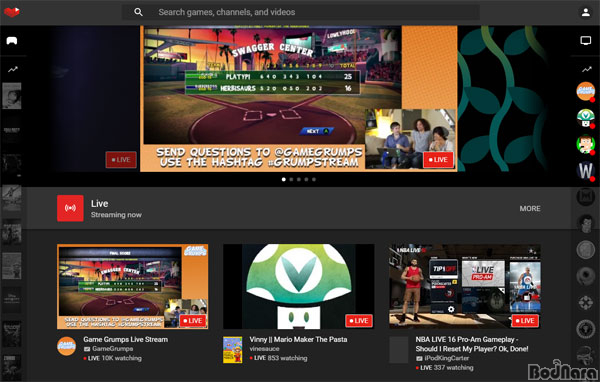Select the first carousel page dot

point(284,179)
